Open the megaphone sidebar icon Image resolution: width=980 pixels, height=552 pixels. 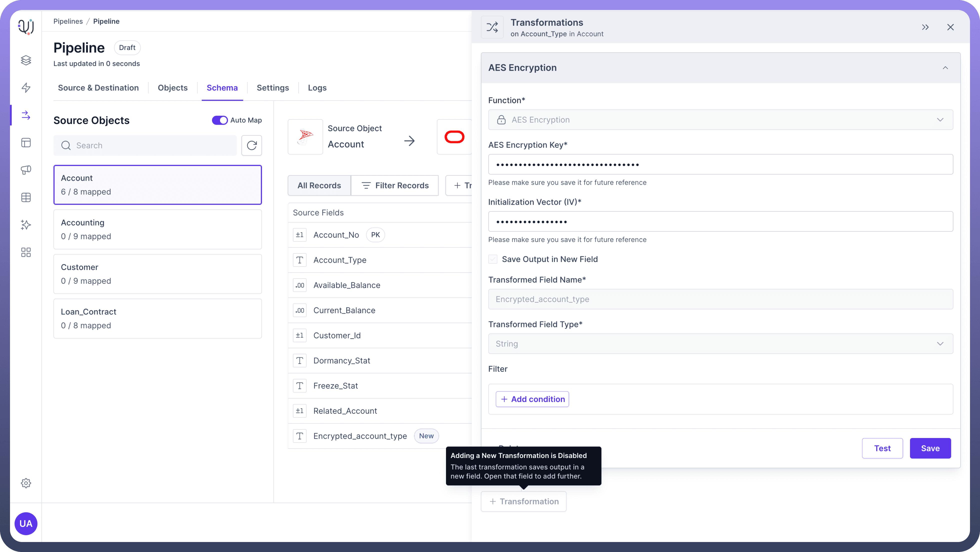26,170
